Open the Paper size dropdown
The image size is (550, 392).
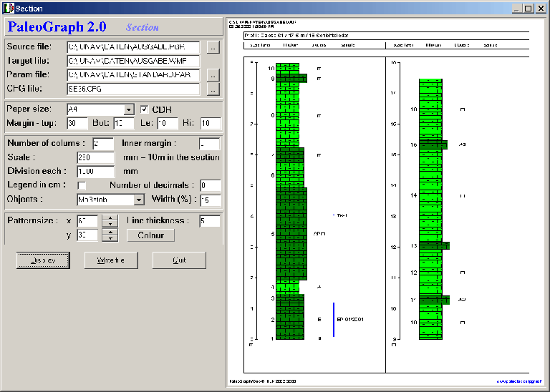129,109
